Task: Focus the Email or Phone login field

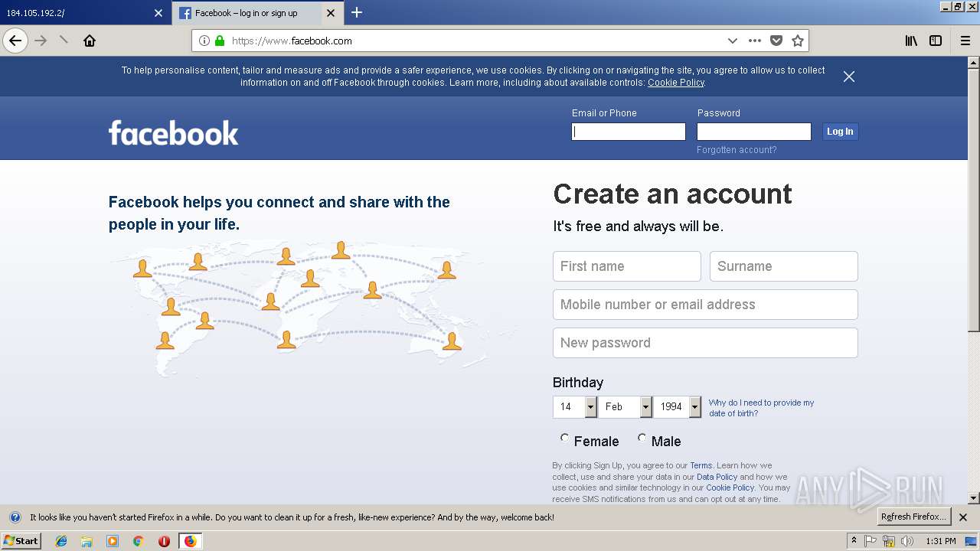Action: [629, 132]
